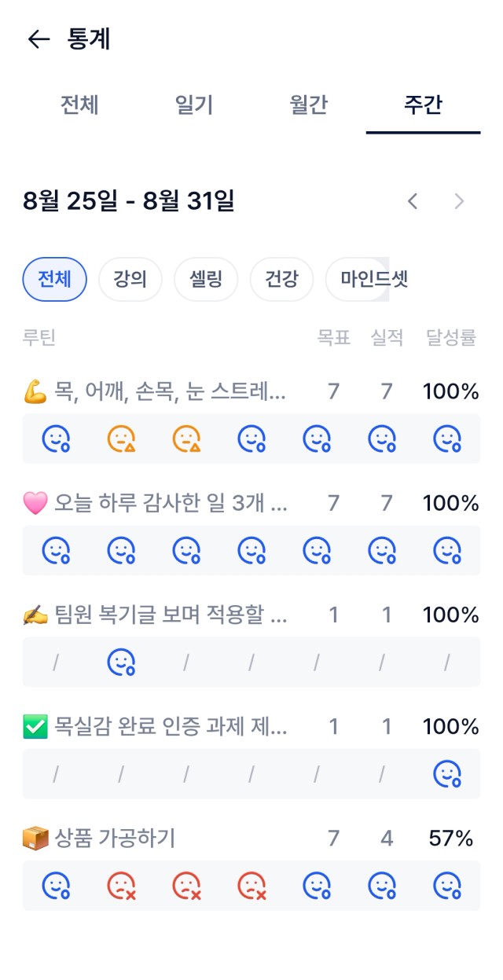Tap the 8월 25일 - 8월 31일 date range
Viewport: 503px width, 980px height.
(x=129, y=202)
